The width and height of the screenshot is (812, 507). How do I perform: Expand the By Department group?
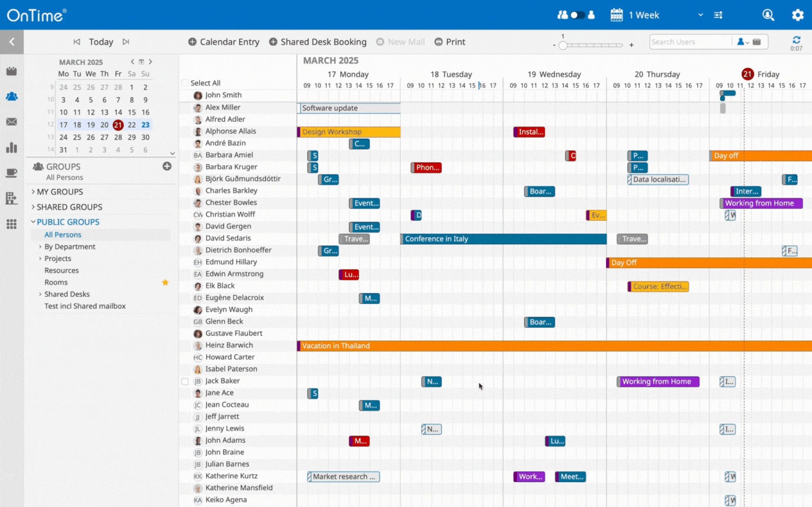click(x=69, y=246)
